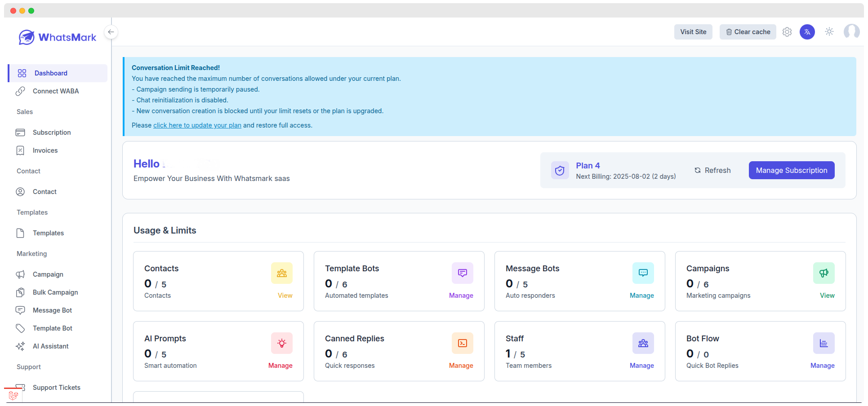The width and height of the screenshot is (868, 406).
Task: Toggle light/dark theme sun icon
Action: tap(829, 31)
